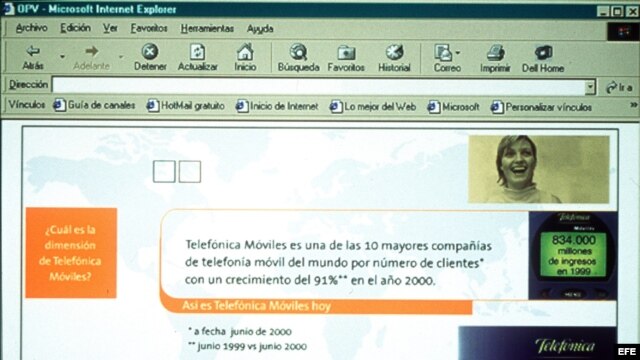The image size is (640, 360).
Task: Open the Edición menu
Action: (76, 28)
